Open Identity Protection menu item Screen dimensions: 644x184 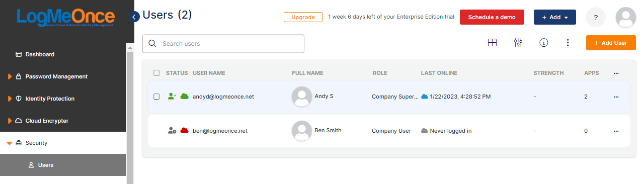click(50, 99)
